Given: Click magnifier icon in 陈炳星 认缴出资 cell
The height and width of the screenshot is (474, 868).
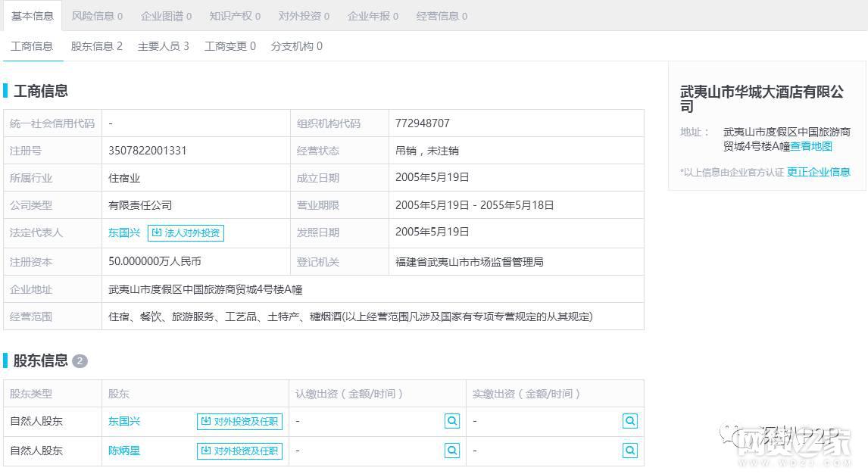Looking at the screenshot, I should [452, 451].
